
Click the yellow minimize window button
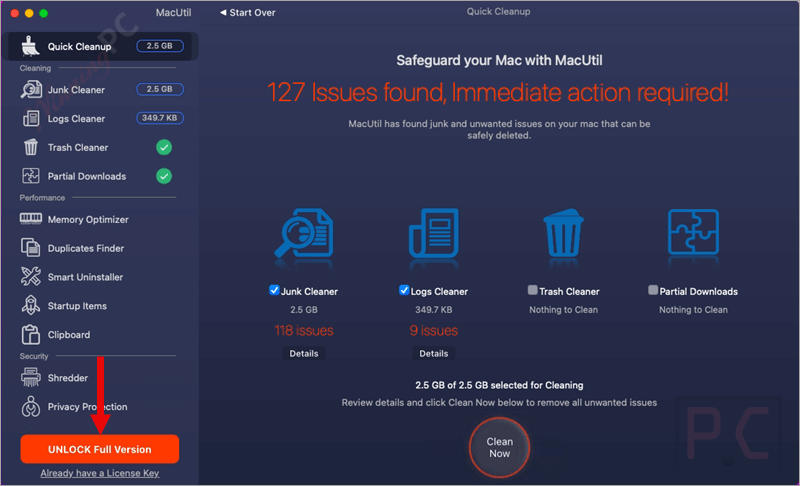29,13
